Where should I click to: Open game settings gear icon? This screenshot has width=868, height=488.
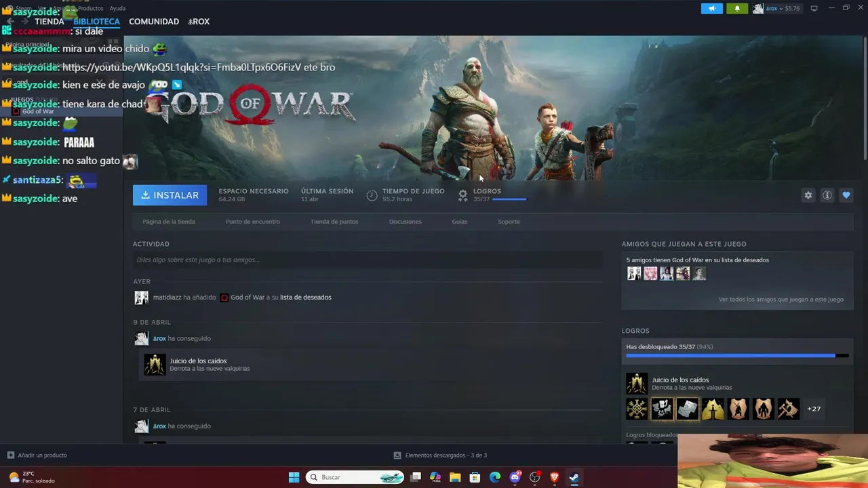click(x=808, y=195)
